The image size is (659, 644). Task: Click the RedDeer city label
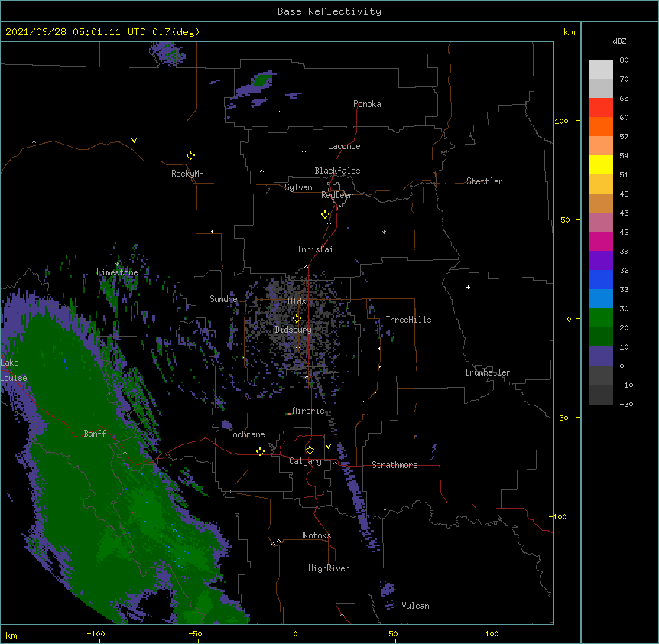(336, 195)
